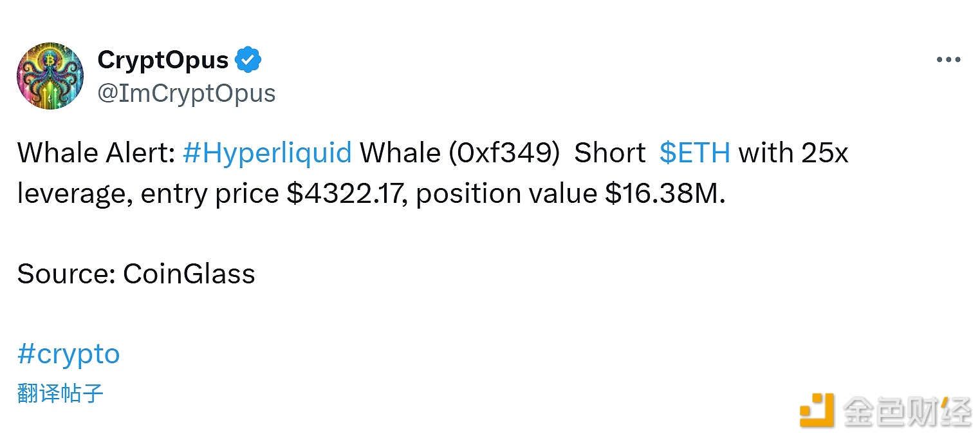Click the 翻译帖子 translate post link
The image size is (980, 436).
60,393
